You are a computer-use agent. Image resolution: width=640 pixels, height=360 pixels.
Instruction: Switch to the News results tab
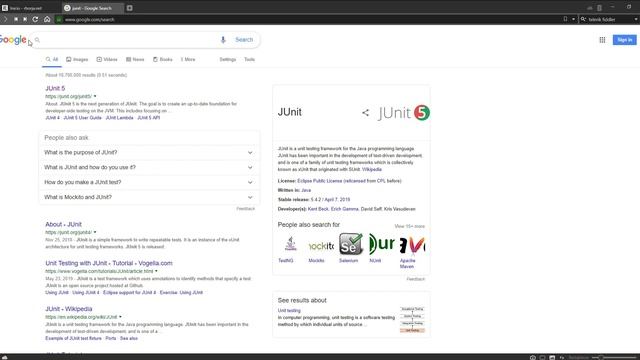tap(135, 60)
